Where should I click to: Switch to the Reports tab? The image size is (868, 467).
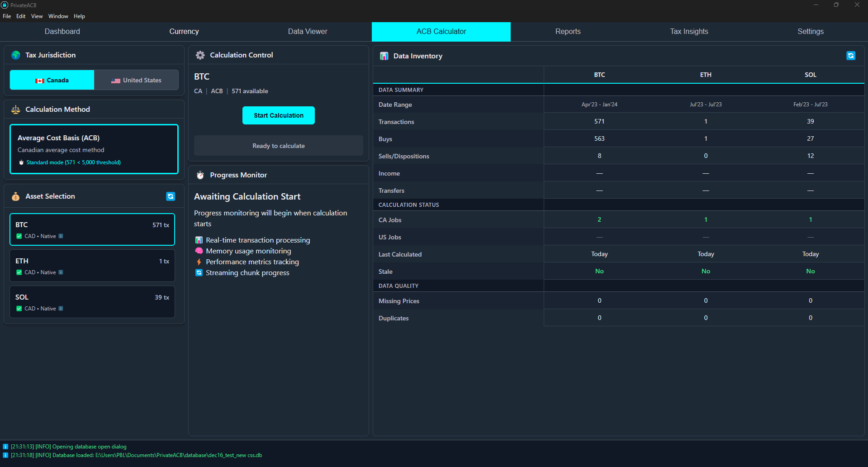coord(568,31)
